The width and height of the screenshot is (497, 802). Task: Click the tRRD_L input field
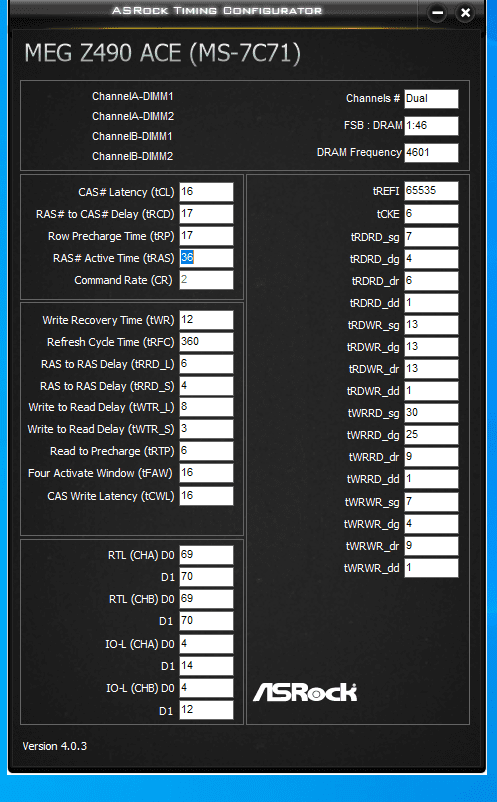click(x=206, y=364)
